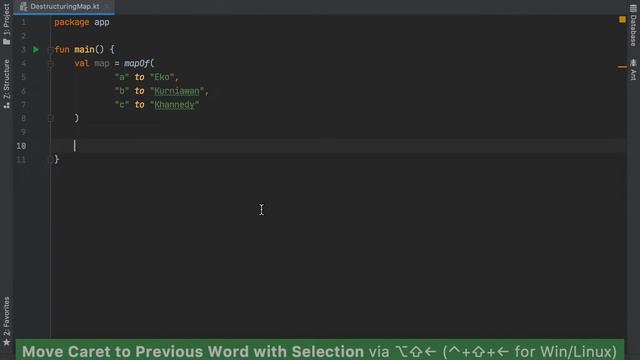The image size is (640, 360).
Task: Click the "app" package name
Action: [x=102, y=22]
